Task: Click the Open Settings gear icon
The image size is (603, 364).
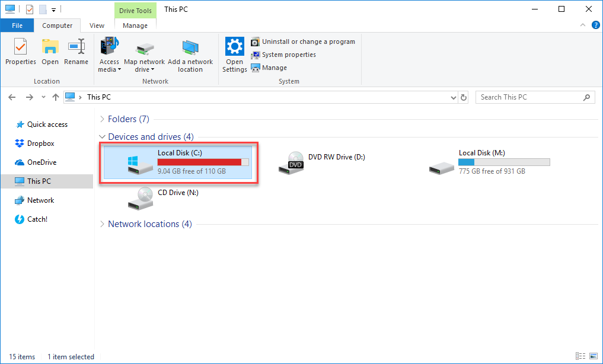Action: (x=235, y=46)
